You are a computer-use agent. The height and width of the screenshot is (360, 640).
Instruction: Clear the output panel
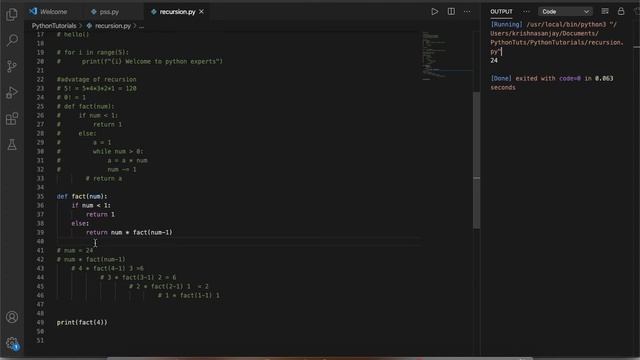[605, 11]
